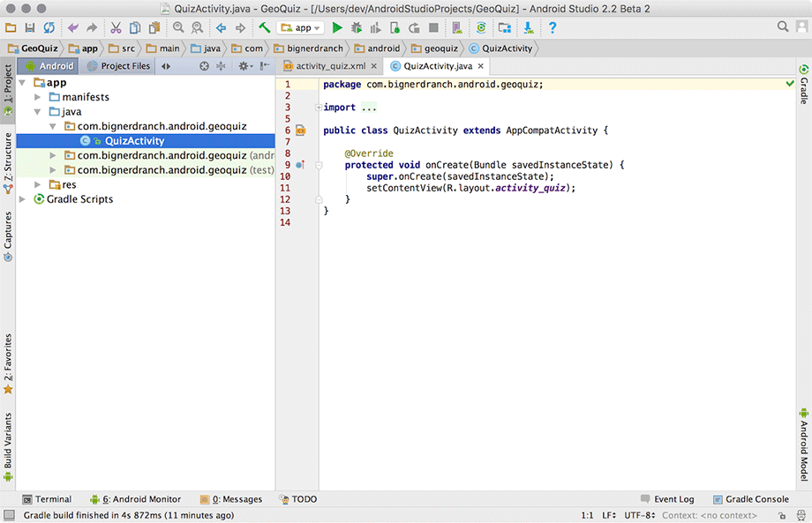Image resolution: width=812 pixels, height=523 pixels.
Task: Collapse com.bignerdranch.android.geoquiz main package
Action: point(53,126)
